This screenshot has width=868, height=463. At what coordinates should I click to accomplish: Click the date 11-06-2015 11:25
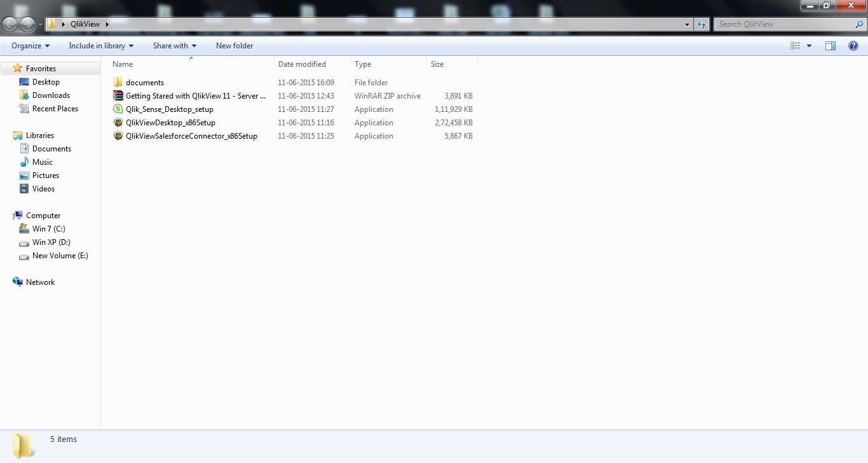(x=306, y=136)
